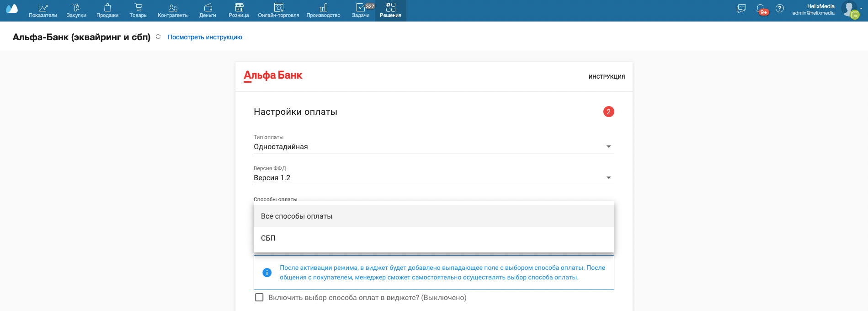
Task: Open the Закупки section
Action: click(x=76, y=11)
